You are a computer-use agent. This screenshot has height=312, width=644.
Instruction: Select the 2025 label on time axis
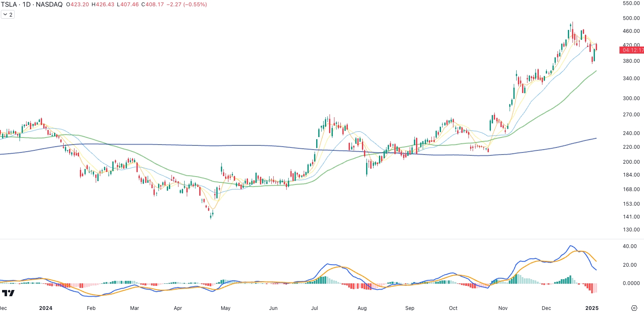(x=592, y=308)
